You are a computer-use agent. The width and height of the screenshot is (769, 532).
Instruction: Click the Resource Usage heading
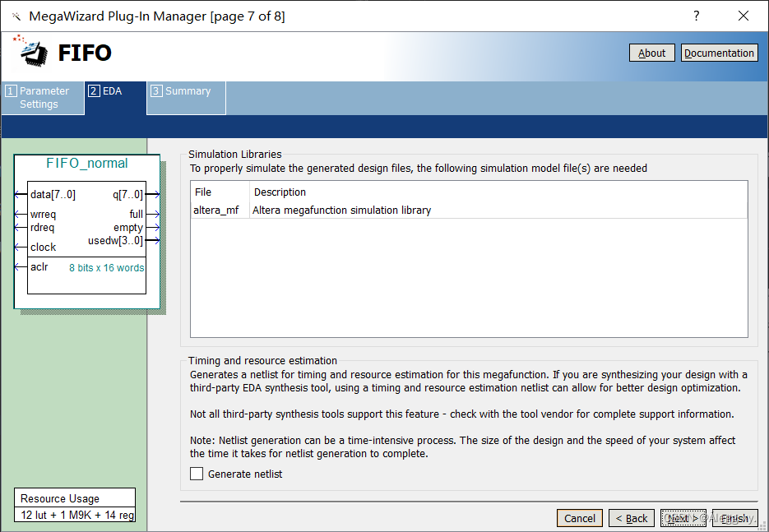60,498
